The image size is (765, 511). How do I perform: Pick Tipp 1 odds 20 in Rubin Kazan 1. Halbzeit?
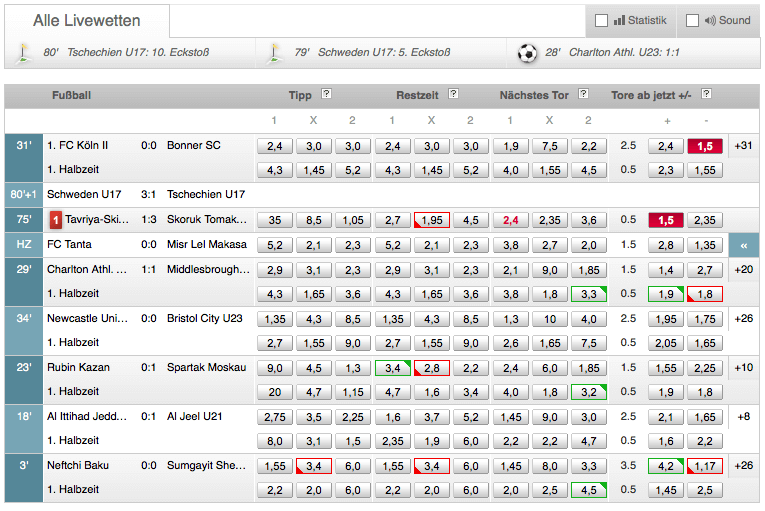275,392
